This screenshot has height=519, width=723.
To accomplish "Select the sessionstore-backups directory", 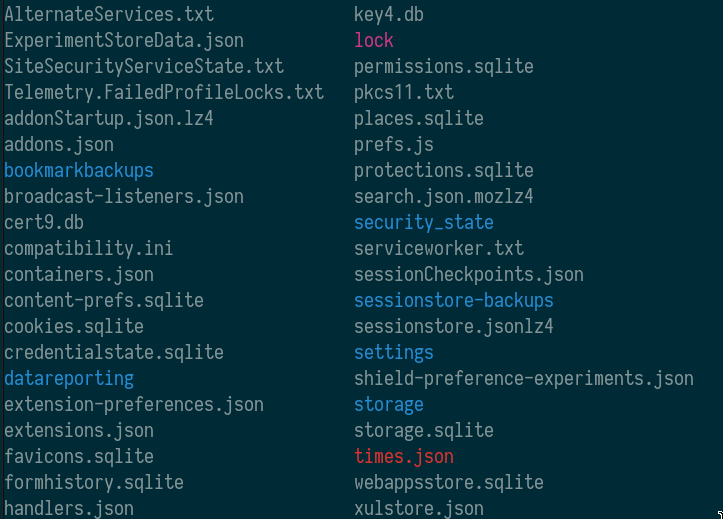I will (x=454, y=300).
